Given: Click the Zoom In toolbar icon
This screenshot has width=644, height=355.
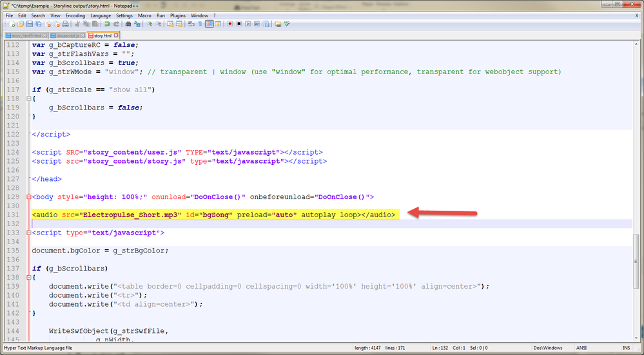Looking at the screenshot, I should point(148,24).
